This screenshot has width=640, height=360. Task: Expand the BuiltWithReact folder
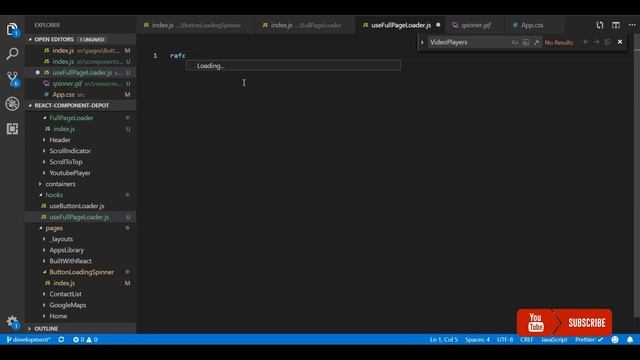point(70,261)
